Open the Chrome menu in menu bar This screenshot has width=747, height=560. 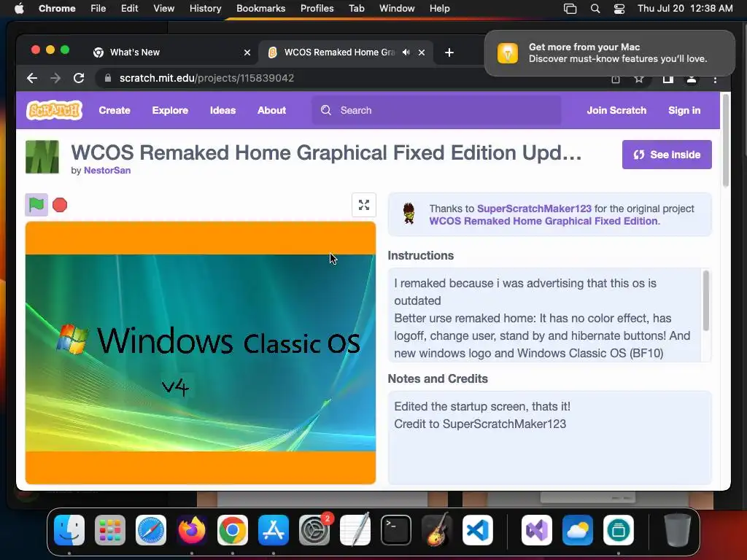(57, 9)
